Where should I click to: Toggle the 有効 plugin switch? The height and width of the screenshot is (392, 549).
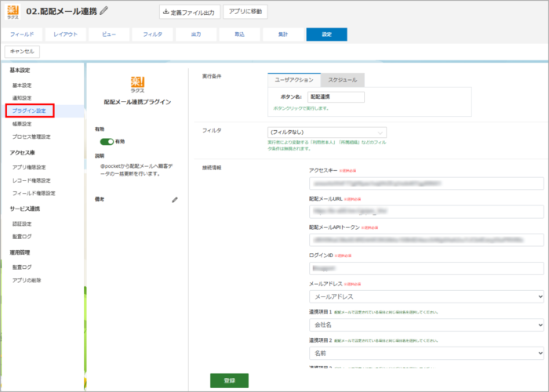click(x=107, y=141)
